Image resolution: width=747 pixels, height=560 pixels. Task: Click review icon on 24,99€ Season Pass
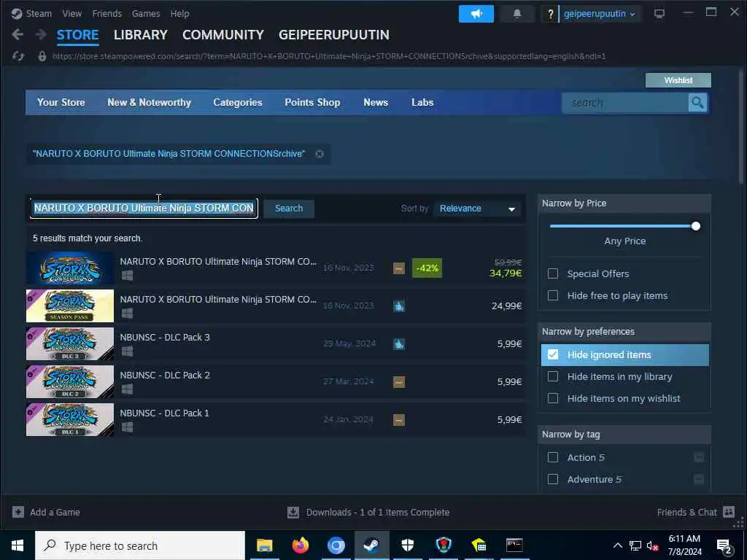click(x=399, y=306)
